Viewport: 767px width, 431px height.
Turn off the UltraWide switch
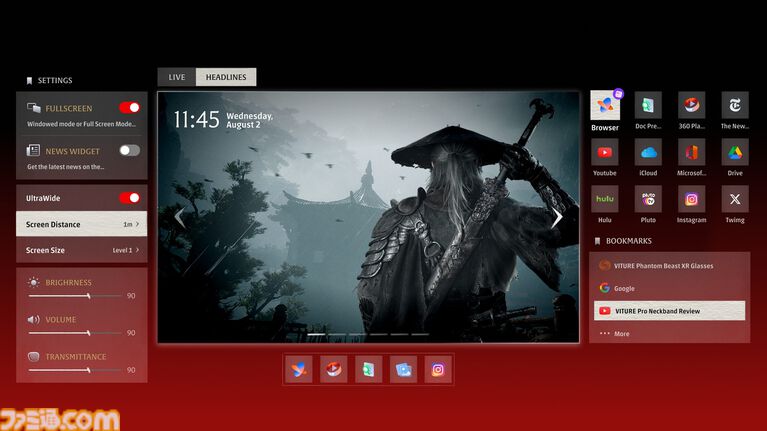point(130,198)
